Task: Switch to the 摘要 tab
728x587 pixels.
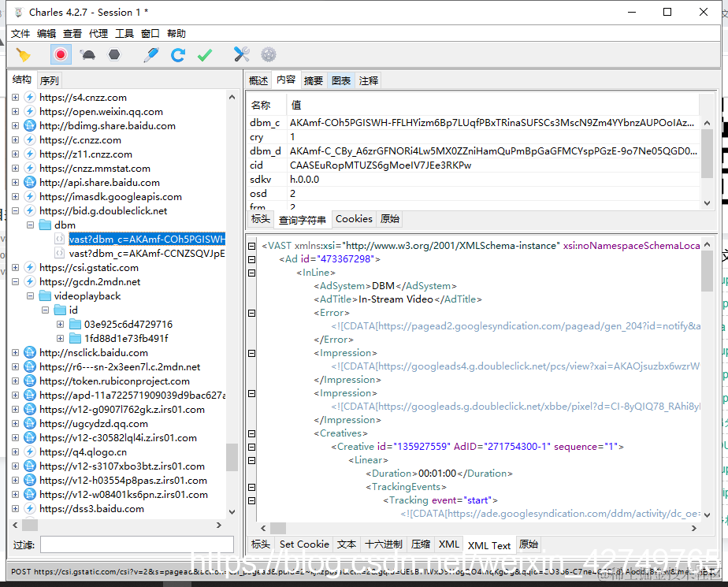Action: point(314,81)
